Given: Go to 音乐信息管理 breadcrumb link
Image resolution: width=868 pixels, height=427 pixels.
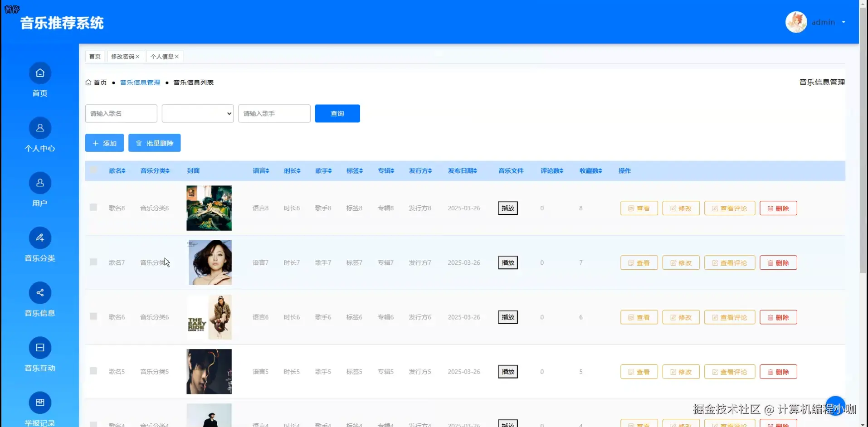Looking at the screenshot, I should (x=140, y=82).
